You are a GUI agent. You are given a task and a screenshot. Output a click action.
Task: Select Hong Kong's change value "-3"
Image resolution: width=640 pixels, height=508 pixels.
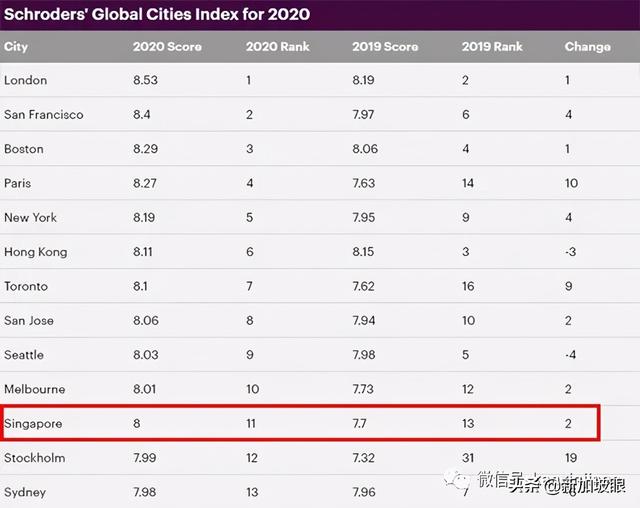click(x=571, y=252)
